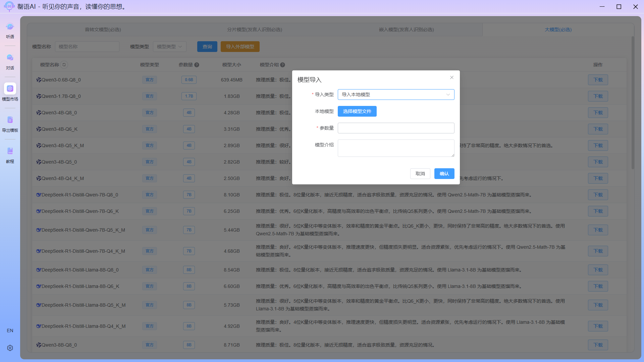Click the help icon next to 参数量

[197, 65]
